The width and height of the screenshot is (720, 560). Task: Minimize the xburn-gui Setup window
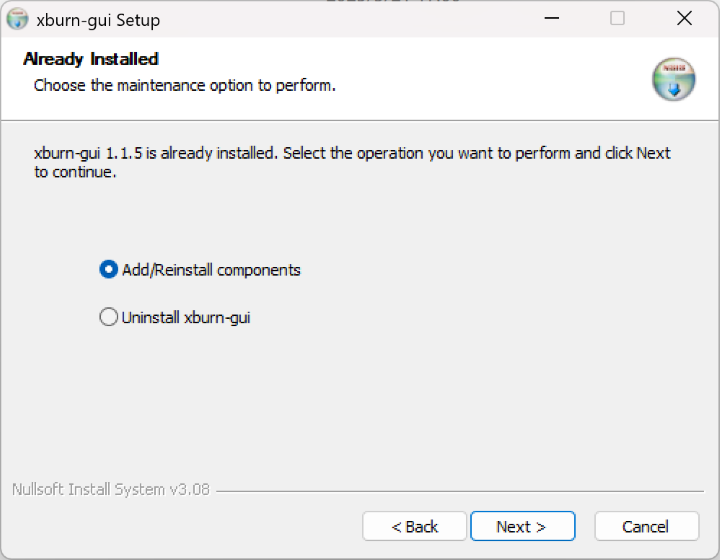pyautogui.click(x=551, y=18)
